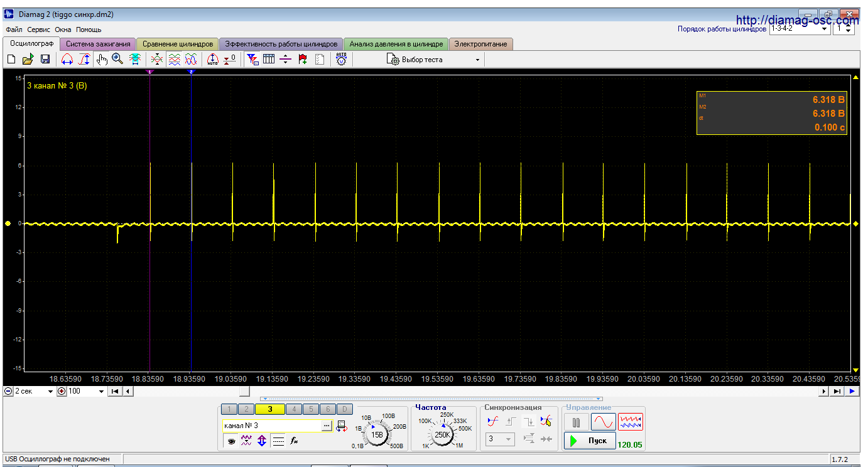Create a new file with the blank page icon

11,60
